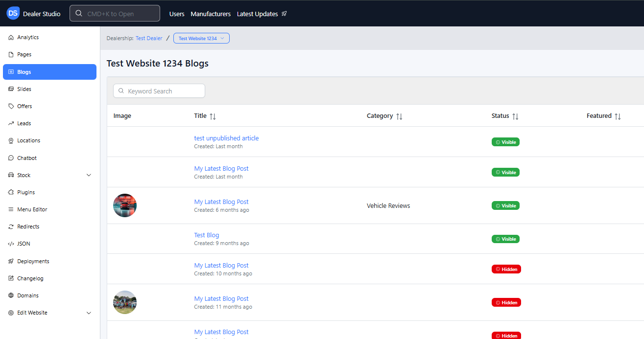Toggle sorting on the Status column
644x339 pixels.
[515, 116]
